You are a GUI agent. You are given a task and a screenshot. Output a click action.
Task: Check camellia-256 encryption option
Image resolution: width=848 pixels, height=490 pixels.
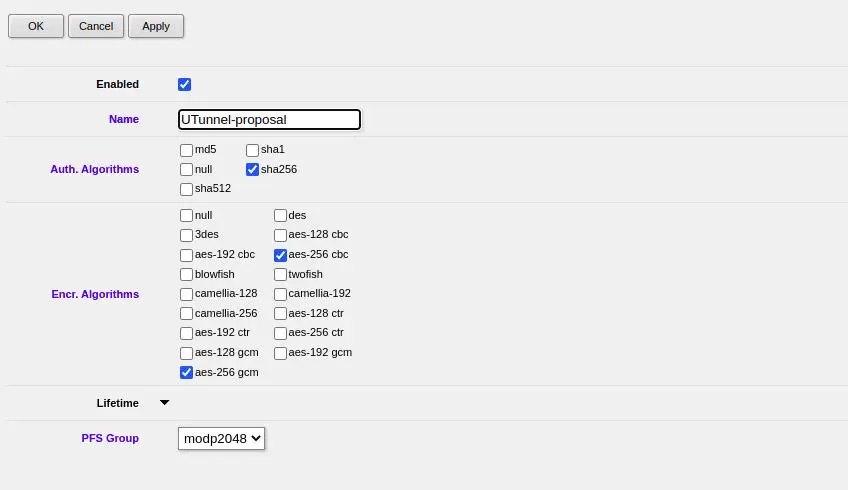186,313
